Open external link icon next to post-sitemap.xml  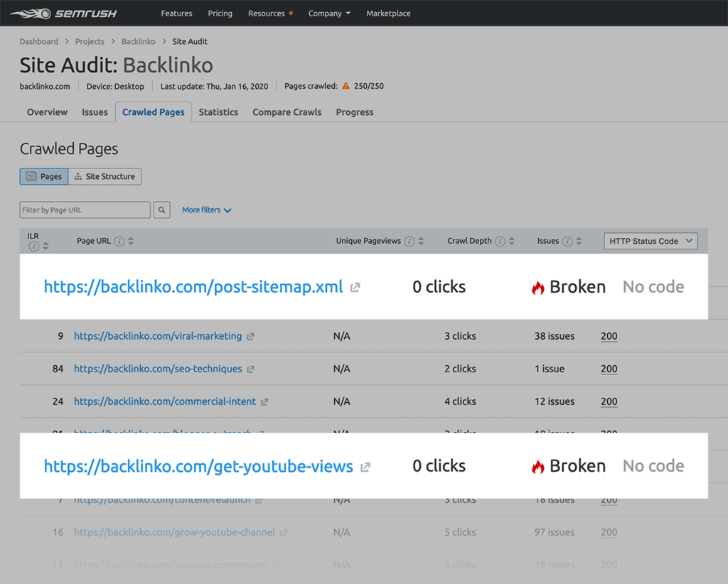(354, 287)
